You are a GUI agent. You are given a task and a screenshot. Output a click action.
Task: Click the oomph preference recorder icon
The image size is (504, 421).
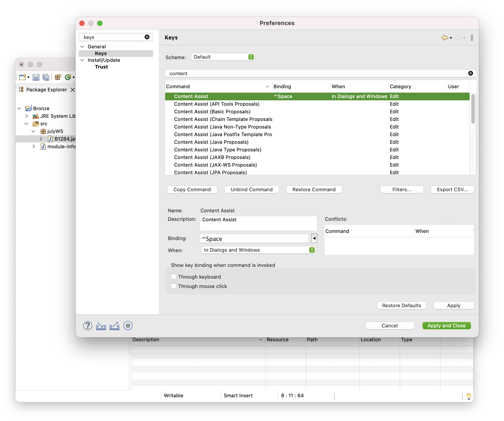[128, 326]
